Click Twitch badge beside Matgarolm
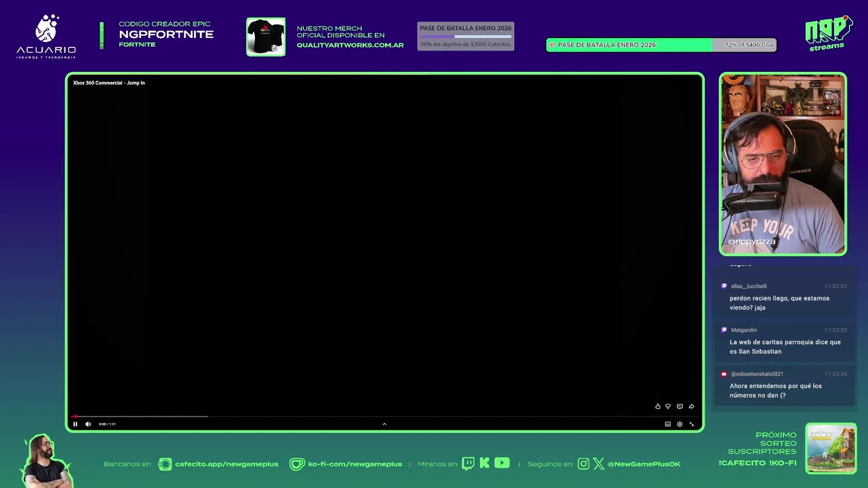868x488 pixels. [x=724, y=330]
